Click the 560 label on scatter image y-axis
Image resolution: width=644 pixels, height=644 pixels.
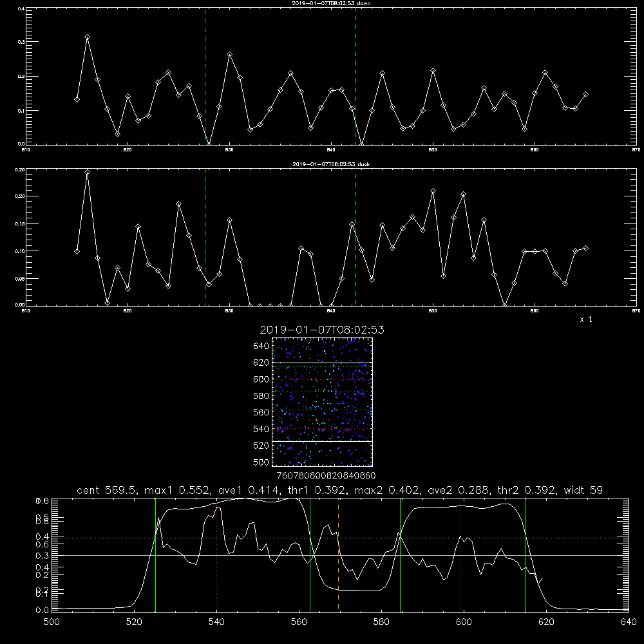click(261, 412)
